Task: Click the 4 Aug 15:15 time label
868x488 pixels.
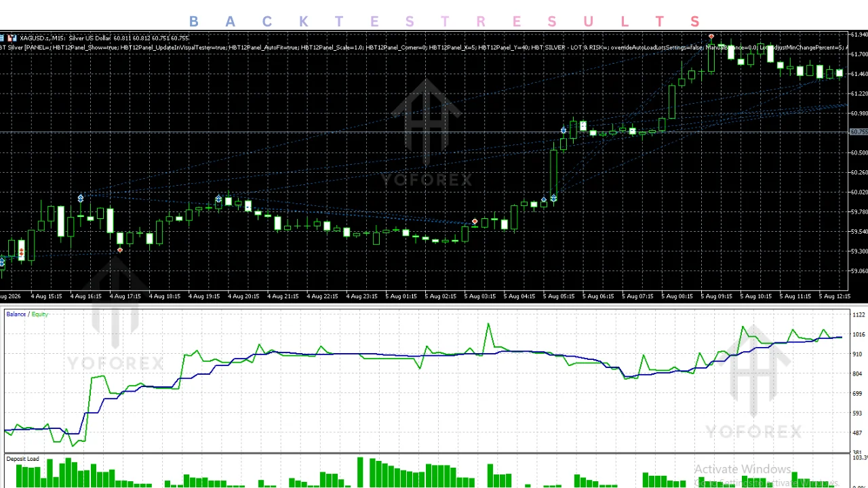Action: coord(46,296)
